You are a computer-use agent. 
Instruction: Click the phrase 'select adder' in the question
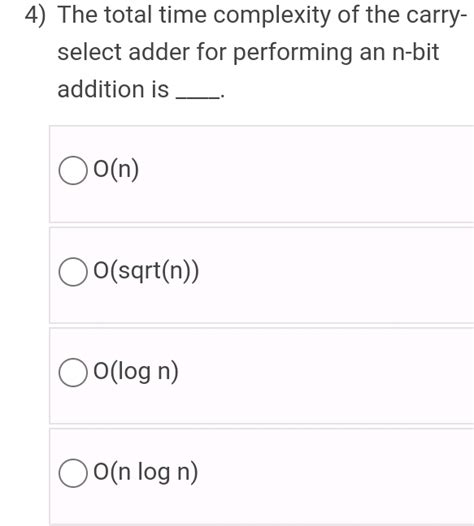(x=124, y=52)
